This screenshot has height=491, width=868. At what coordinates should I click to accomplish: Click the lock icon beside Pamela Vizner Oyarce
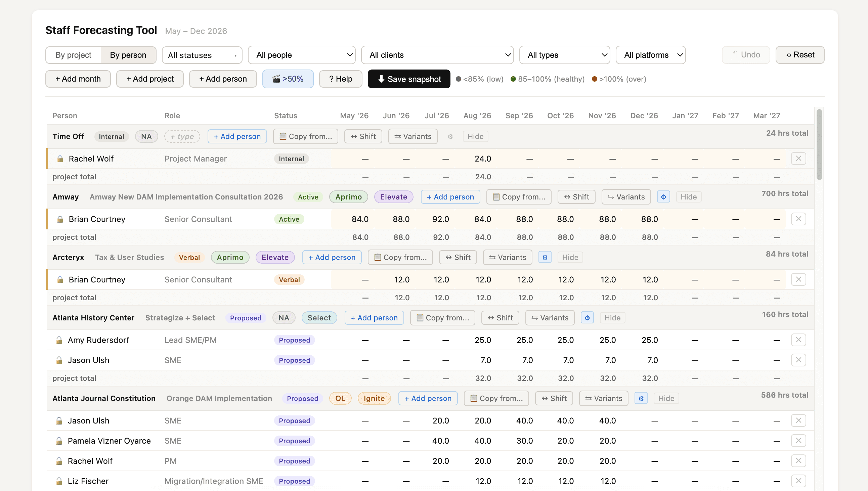click(59, 441)
